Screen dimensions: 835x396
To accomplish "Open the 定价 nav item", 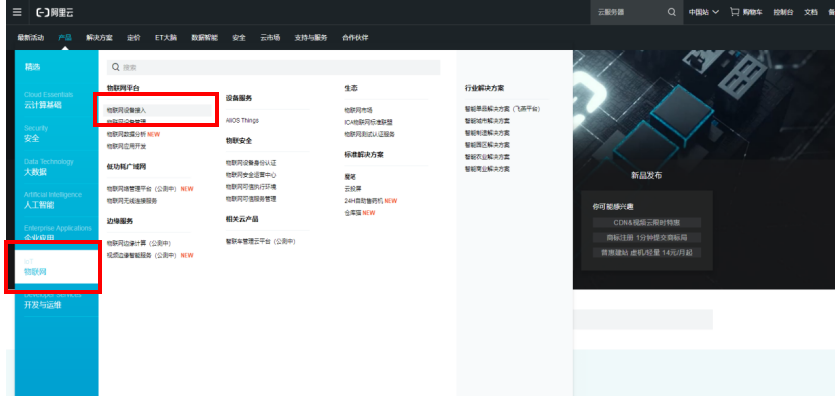I will [134, 38].
